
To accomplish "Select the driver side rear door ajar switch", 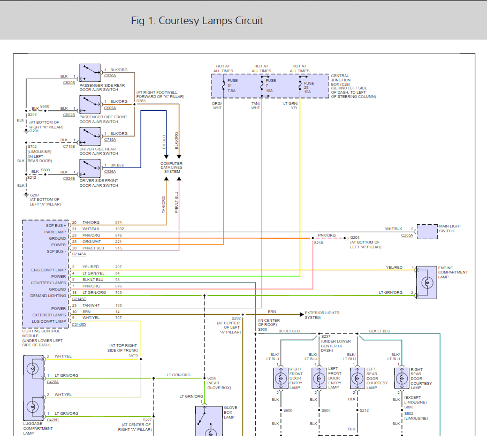I will tap(90, 137).
